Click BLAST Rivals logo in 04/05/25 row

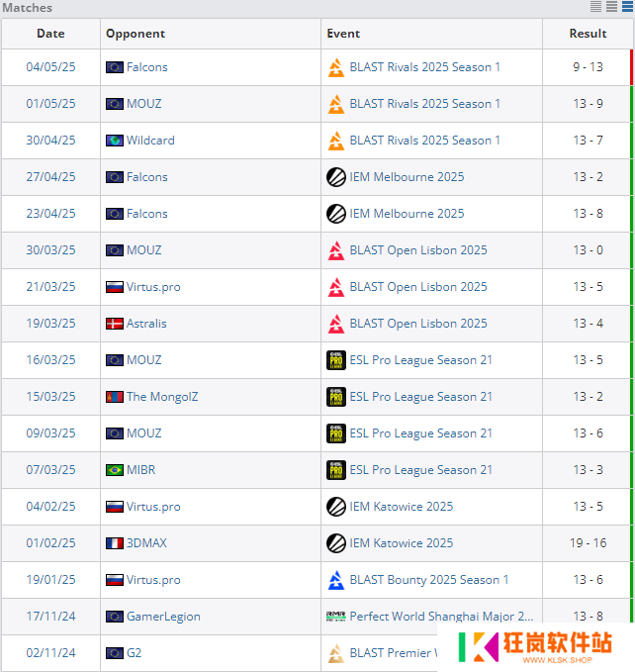point(336,67)
